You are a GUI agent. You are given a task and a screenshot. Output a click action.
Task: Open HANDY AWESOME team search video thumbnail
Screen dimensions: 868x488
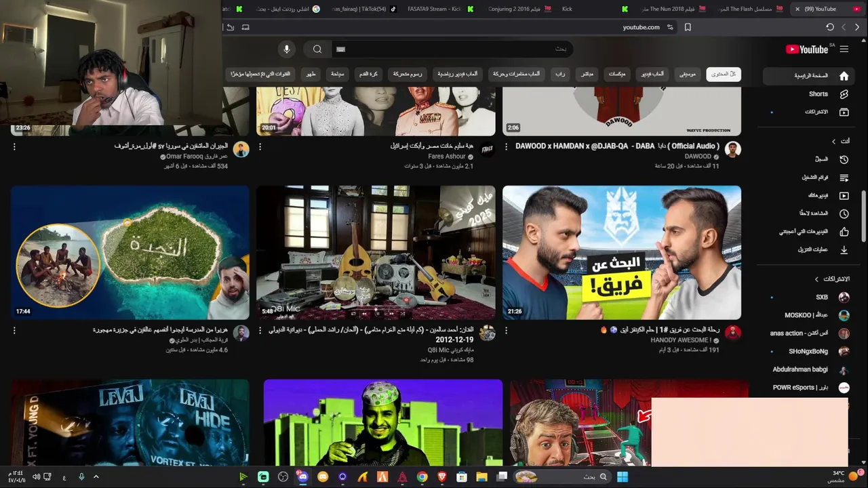coord(622,252)
